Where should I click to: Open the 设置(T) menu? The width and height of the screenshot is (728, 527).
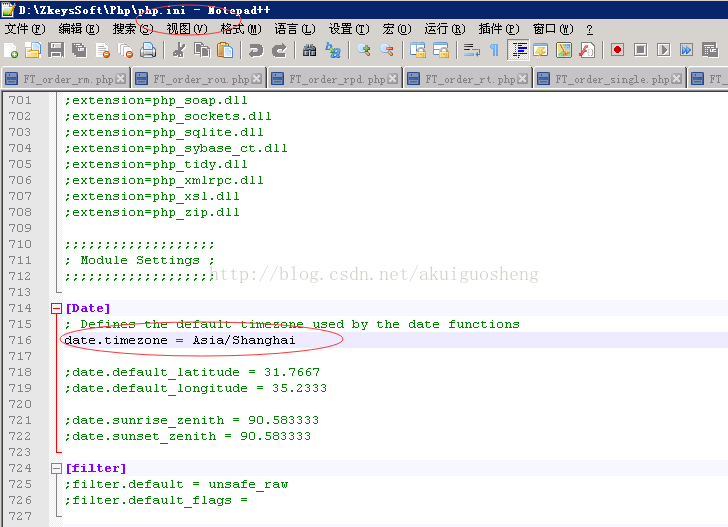(x=349, y=29)
